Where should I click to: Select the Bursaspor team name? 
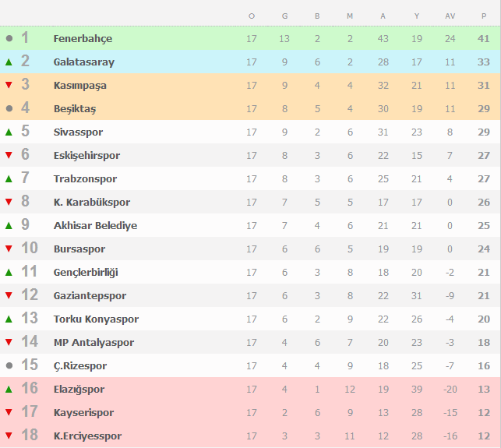point(79,249)
